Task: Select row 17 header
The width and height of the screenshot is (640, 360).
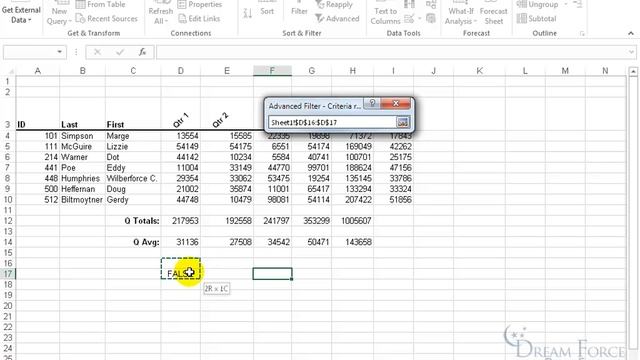Action: 8,273
